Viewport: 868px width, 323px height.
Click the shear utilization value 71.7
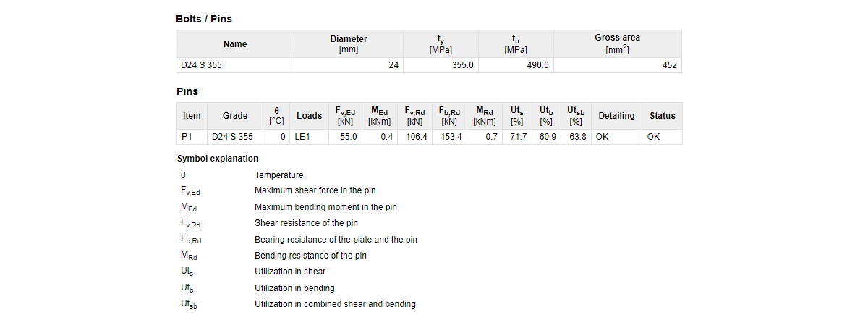tap(517, 137)
